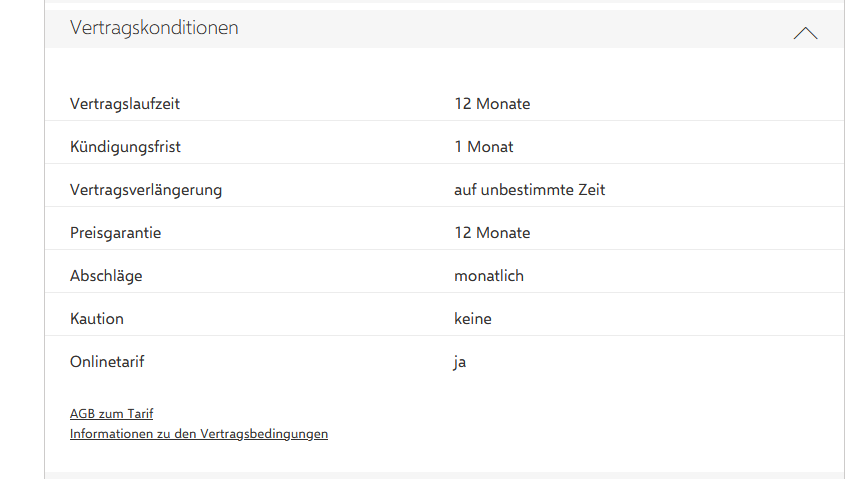Click the Onlinetarif row label

(x=107, y=362)
